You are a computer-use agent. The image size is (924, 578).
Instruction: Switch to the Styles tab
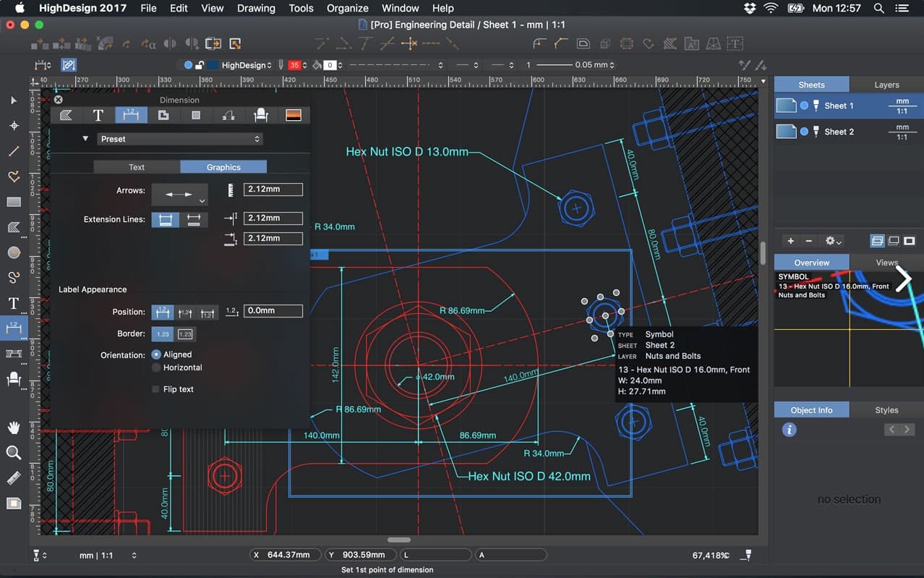tap(886, 410)
